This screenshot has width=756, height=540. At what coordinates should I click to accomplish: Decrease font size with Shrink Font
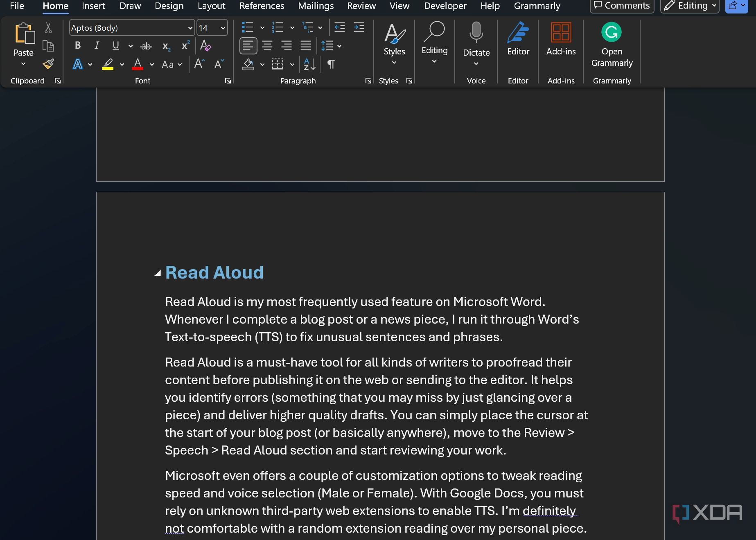click(219, 64)
